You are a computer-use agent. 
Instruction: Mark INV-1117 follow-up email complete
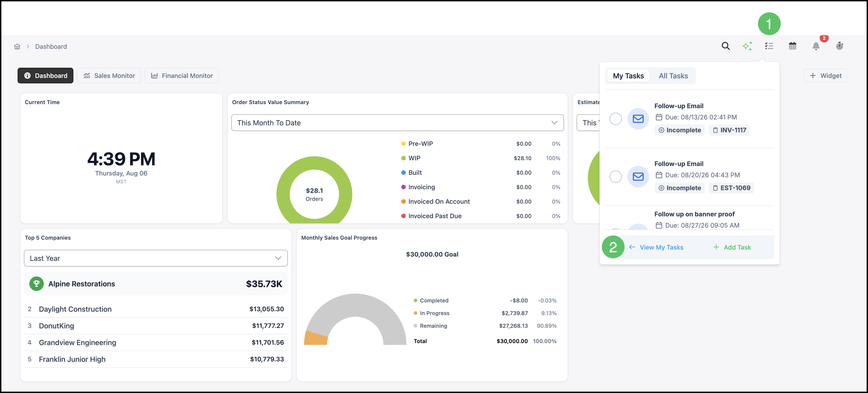coord(615,119)
